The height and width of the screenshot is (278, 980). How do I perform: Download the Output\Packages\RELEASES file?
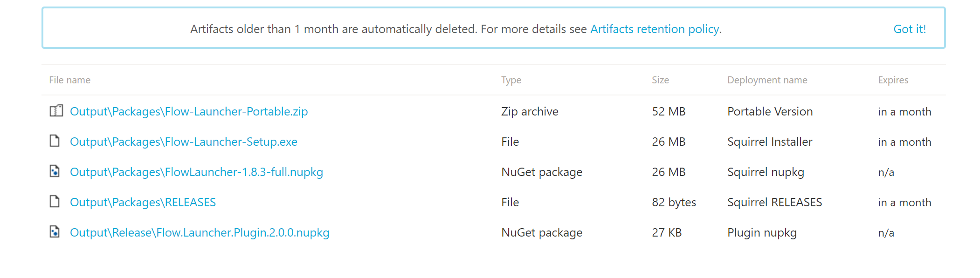point(143,203)
